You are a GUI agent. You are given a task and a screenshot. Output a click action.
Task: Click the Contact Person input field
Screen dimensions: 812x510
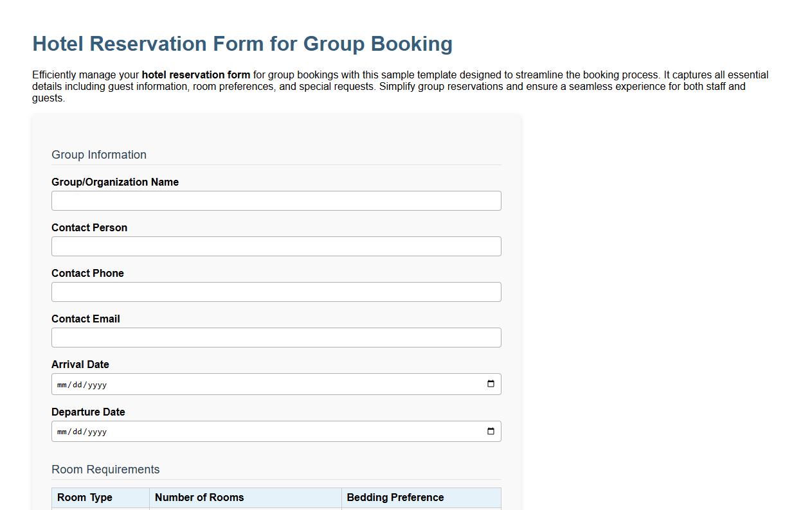coord(276,246)
